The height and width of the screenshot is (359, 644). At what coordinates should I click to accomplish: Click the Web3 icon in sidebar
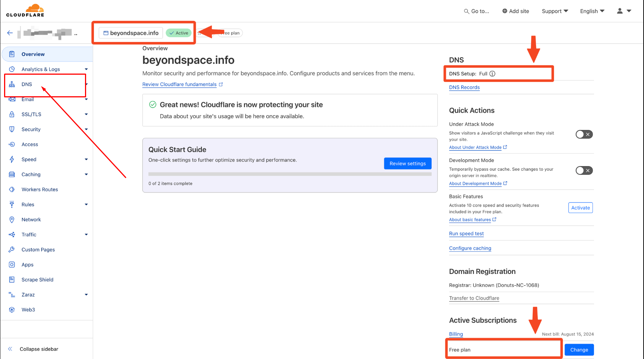tap(12, 310)
